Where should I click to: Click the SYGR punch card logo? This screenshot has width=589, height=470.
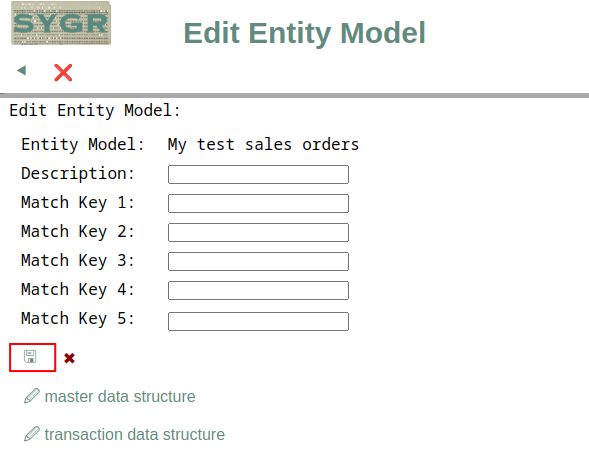(61, 23)
